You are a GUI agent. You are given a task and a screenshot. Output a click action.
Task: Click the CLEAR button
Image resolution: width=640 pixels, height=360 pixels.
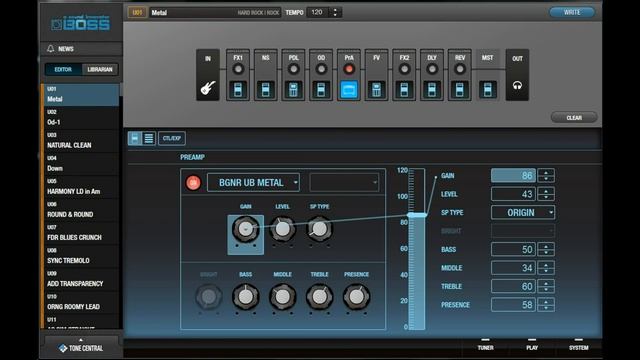[x=574, y=118]
